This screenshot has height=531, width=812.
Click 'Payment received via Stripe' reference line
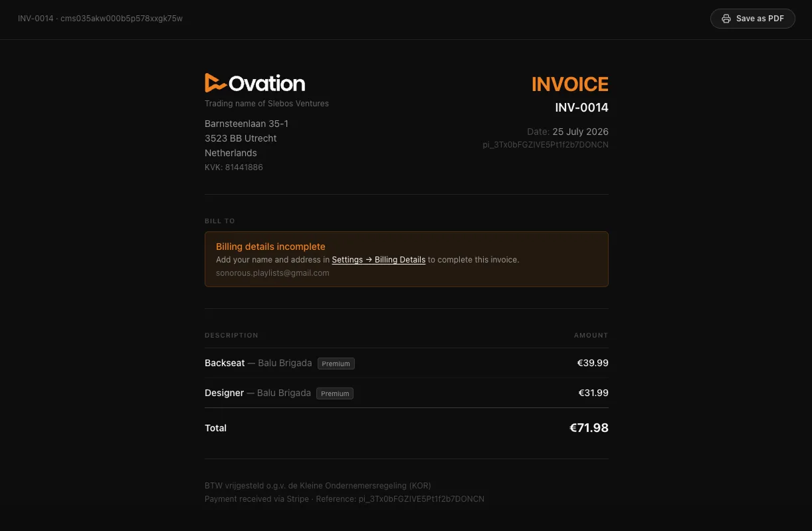point(344,499)
